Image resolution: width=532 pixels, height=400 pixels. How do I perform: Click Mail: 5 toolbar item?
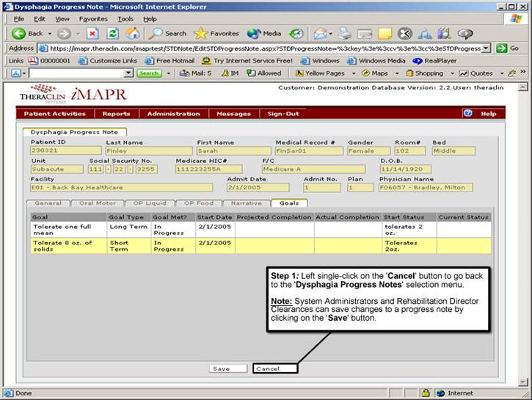click(195, 73)
